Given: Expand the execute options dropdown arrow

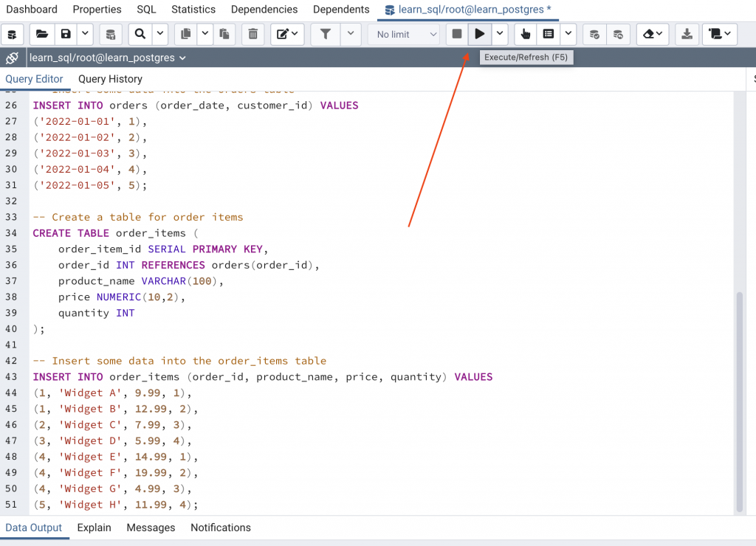Looking at the screenshot, I should tap(500, 34).
